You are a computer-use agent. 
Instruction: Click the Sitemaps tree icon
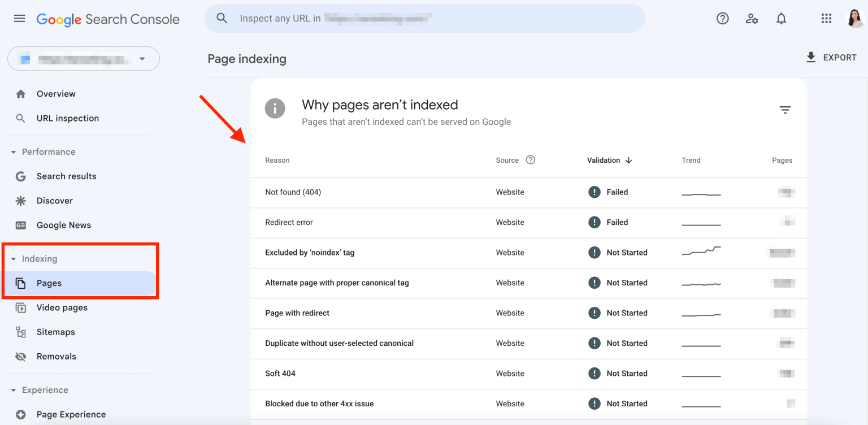click(x=21, y=332)
